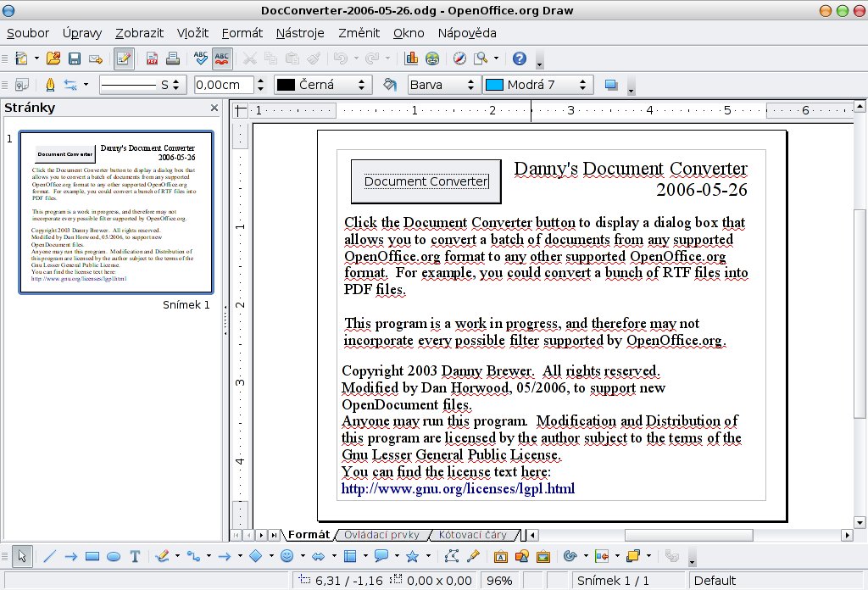Image resolution: width=868 pixels, height=590 pixels.
Task: Expand the Modrá 7 fill color list
Action: [x=582, y=85]
